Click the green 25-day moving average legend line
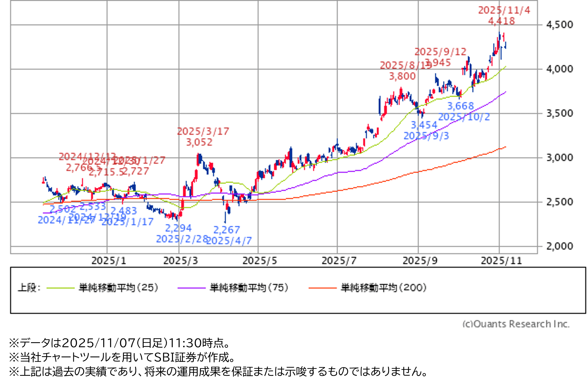The width and height of the screenshot is (588, 389). [60, 288]
